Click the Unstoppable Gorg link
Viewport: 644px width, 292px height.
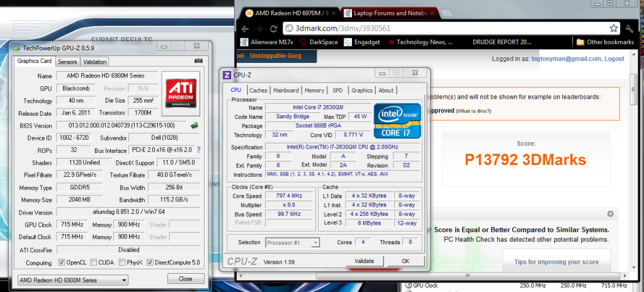(x=276, y=55)
